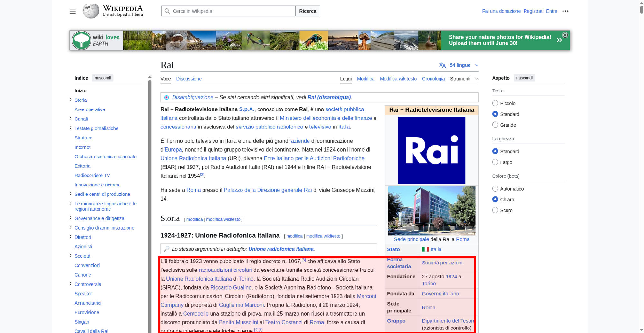The width and height of the screenshot is (644, 333).
Task: Click the Wiki Loves Earth tree logo
Action: (x=81, y=40)
